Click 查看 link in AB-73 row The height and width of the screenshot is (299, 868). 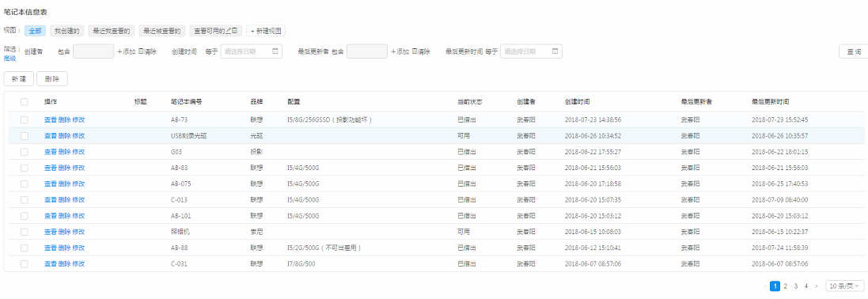coord(51,119)
